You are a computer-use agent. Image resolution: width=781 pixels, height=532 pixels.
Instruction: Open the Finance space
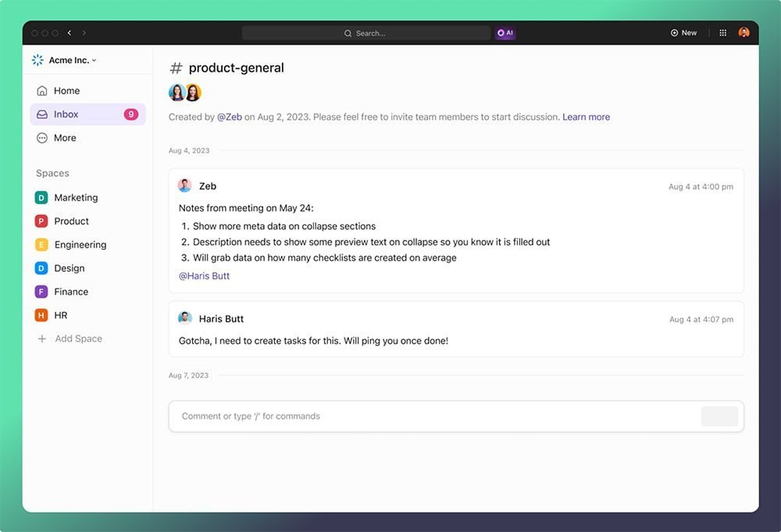(70, 291)
